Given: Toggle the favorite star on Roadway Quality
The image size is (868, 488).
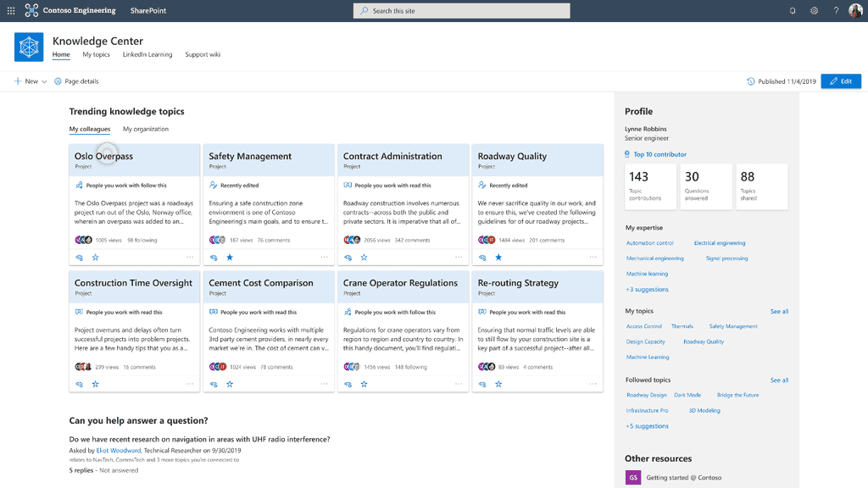Looking at the screenshot, I should (498, 257).
